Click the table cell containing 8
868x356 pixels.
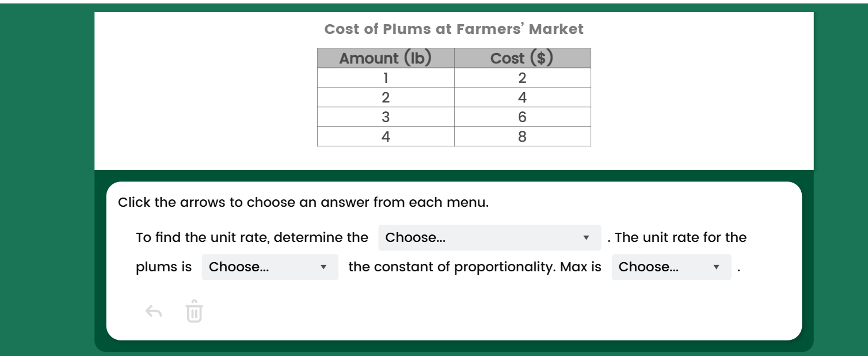click(x=521, y=137)
